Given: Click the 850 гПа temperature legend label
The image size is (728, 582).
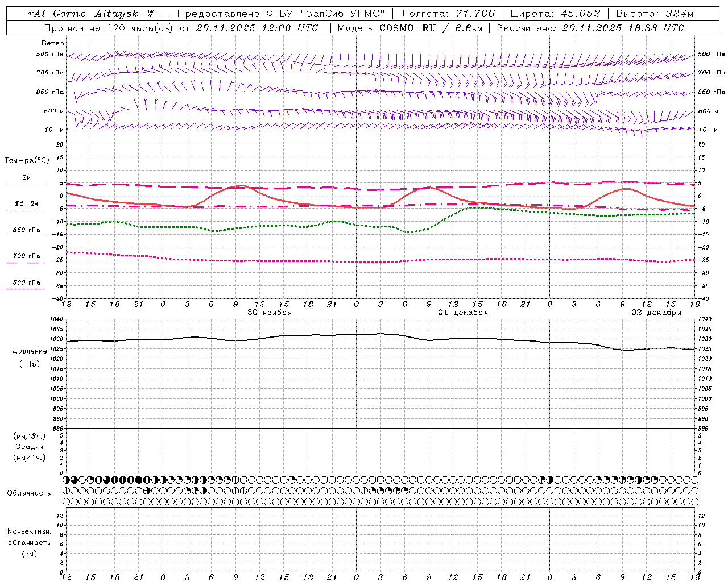Looking at the screenshot, I should point(27,230).
